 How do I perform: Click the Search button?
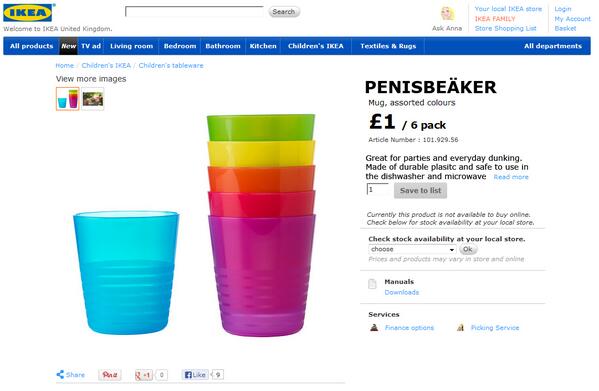(x=284, y=12)
